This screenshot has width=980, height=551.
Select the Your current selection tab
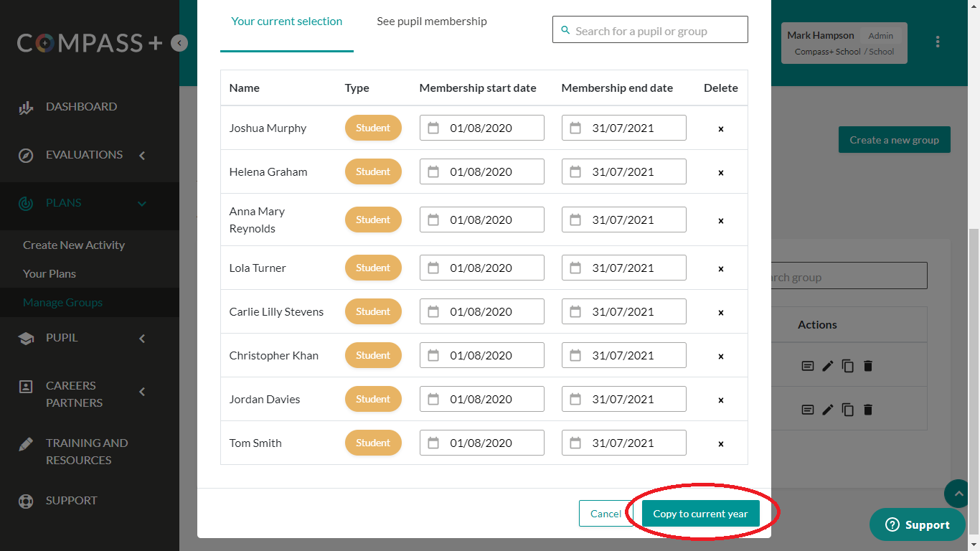click(x=286, y=22)
